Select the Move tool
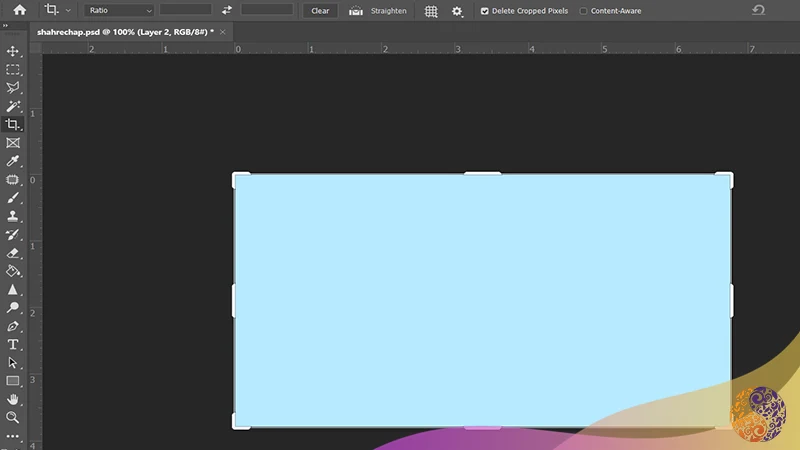This screenshot has height=450, width=800. pos(13,51)
